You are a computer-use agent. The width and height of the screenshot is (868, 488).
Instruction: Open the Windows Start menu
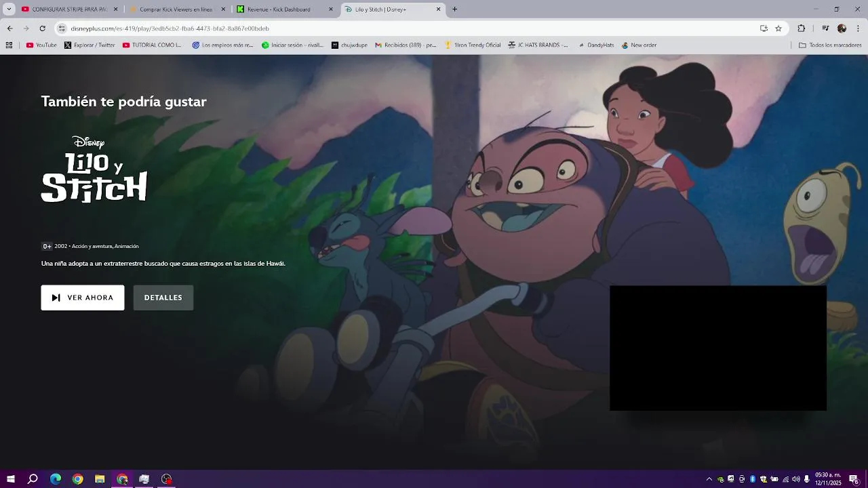coord(10,479)
